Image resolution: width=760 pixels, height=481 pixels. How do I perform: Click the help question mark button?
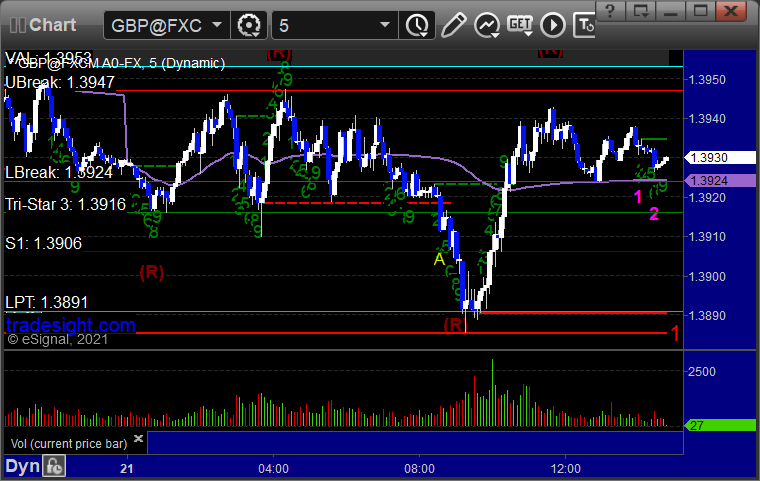[x=610, y=11]
